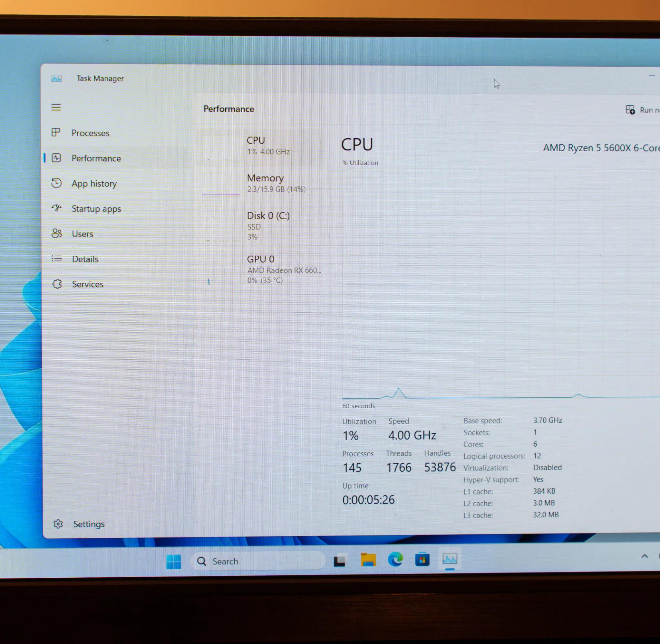Expand the system tray hidden icons chevron
Screen dimensions: 660x644
645,556
